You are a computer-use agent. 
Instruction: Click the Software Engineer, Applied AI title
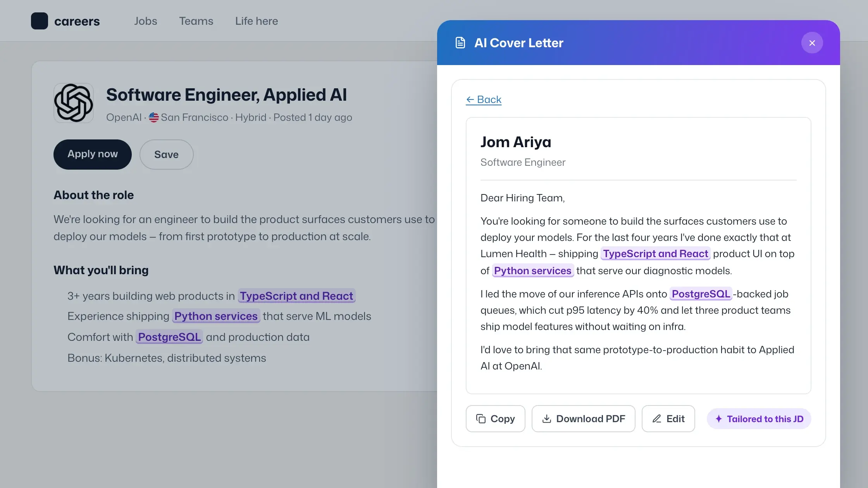(x=227, y=95)
